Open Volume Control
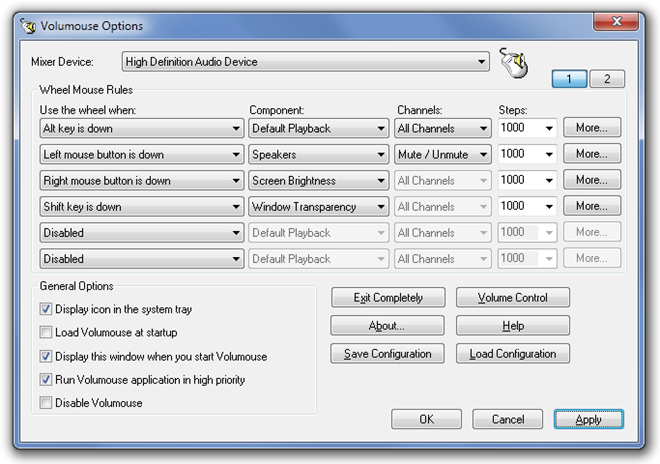Screen dimensions: 660x464 [513, 298]
